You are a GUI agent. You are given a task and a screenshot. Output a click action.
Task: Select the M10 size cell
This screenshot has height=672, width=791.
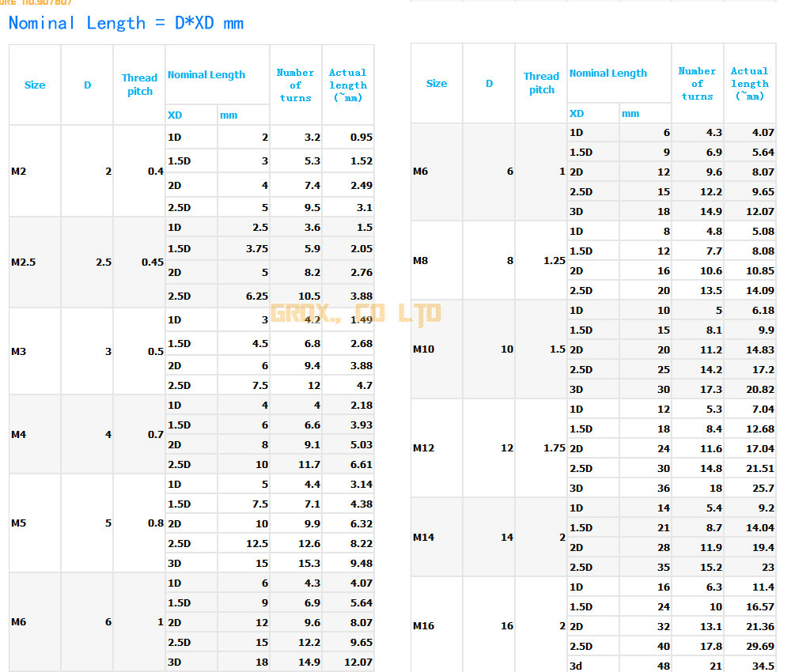[x=424, y=349]
